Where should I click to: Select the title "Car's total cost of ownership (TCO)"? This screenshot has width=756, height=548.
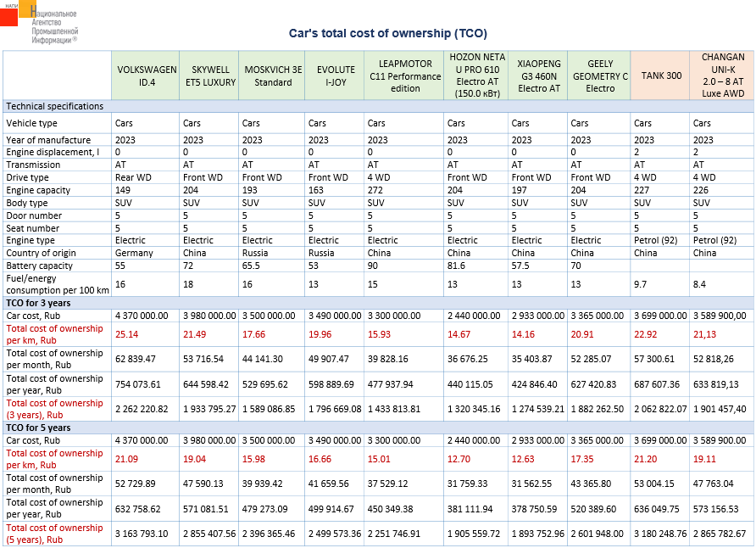[x=387, y=33]
